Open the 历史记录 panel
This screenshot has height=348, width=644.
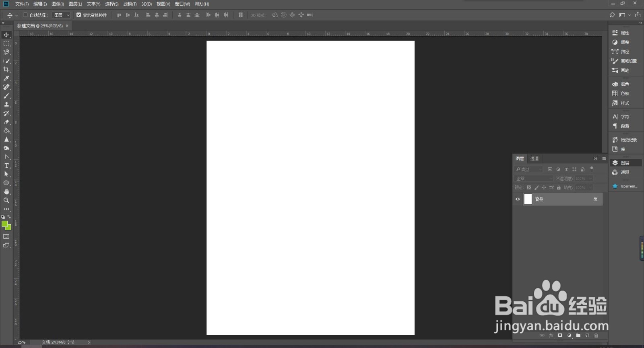click(625, 140)
